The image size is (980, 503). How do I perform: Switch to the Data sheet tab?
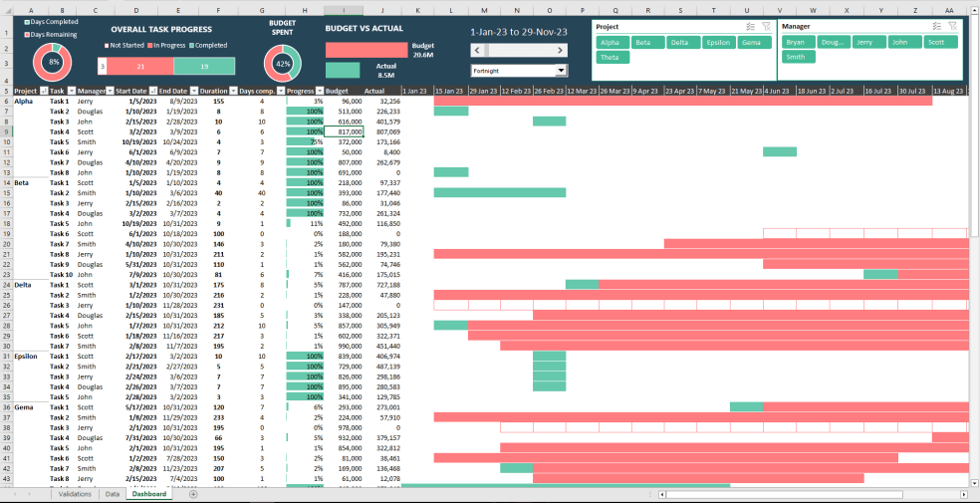click(x=113, y=494)
